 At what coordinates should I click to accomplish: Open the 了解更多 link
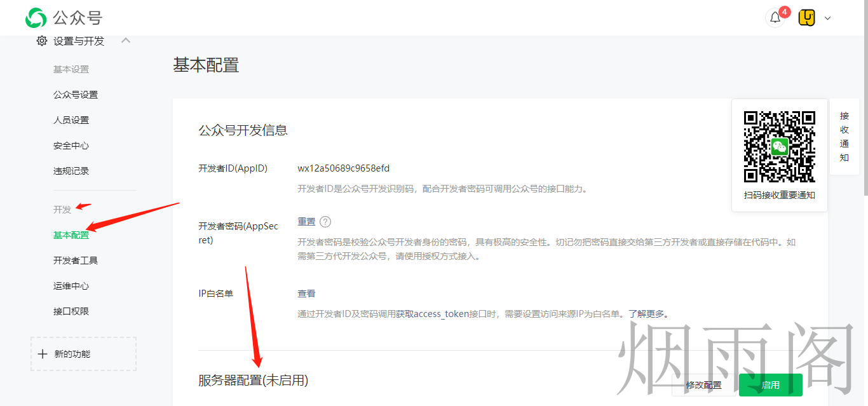(646, 314)
